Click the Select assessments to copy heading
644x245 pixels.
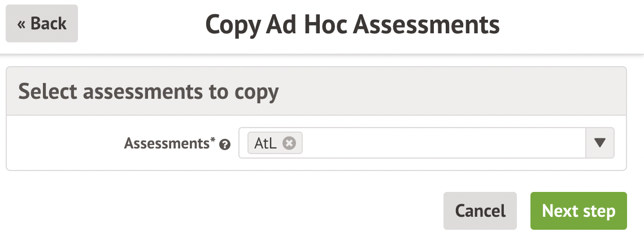149,91
